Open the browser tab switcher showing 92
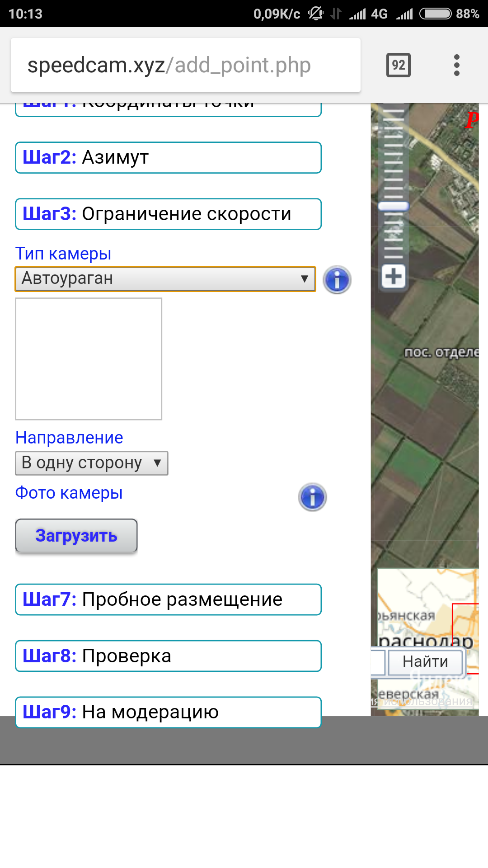The width and height of the screenshot is (488, 868). (398, 65)
